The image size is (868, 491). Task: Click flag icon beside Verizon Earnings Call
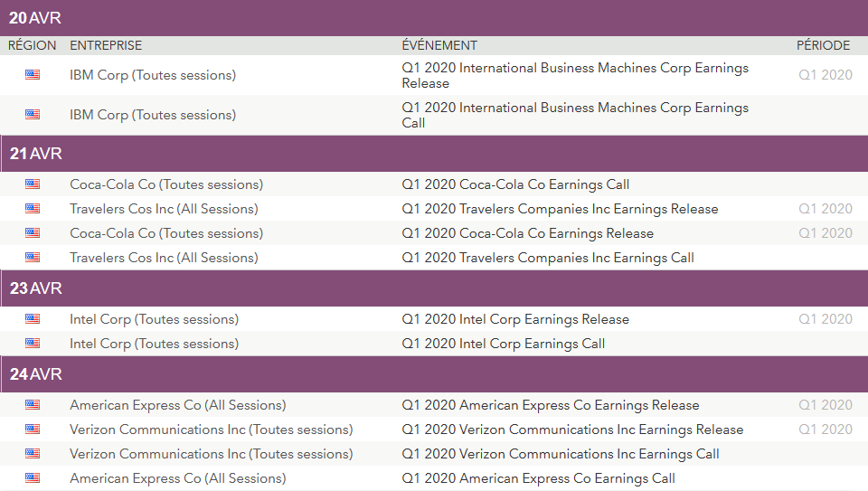[33, 454]
